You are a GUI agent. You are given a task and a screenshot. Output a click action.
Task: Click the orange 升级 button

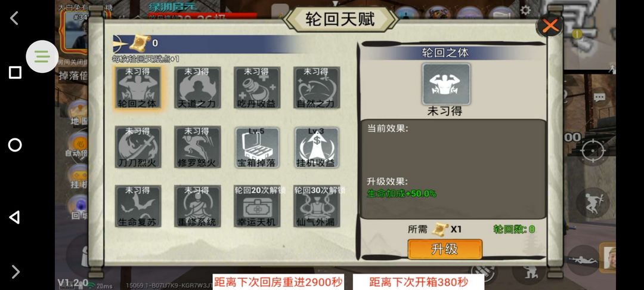click(x=445, y=249)
